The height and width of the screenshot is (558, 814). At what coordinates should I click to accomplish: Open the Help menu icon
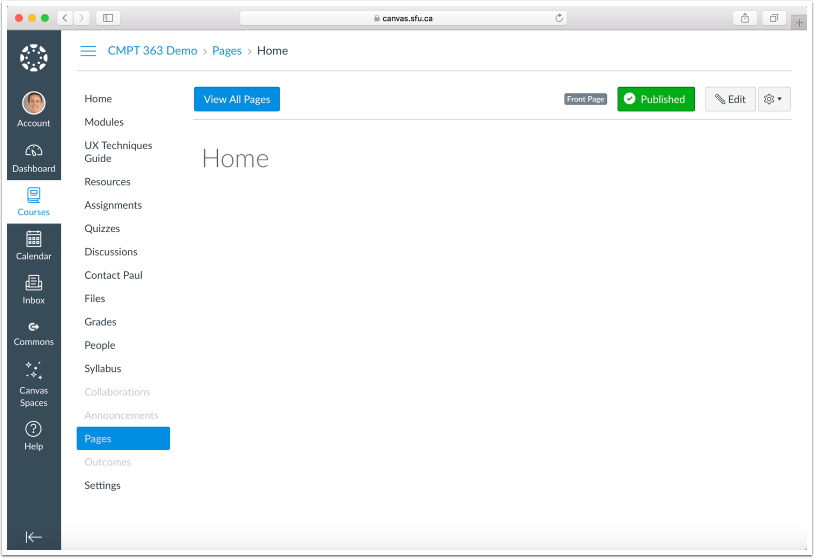point(34,429)
